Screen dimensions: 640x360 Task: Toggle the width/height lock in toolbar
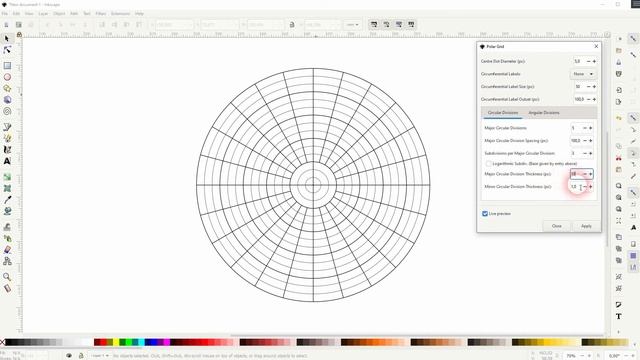point(292,25)
